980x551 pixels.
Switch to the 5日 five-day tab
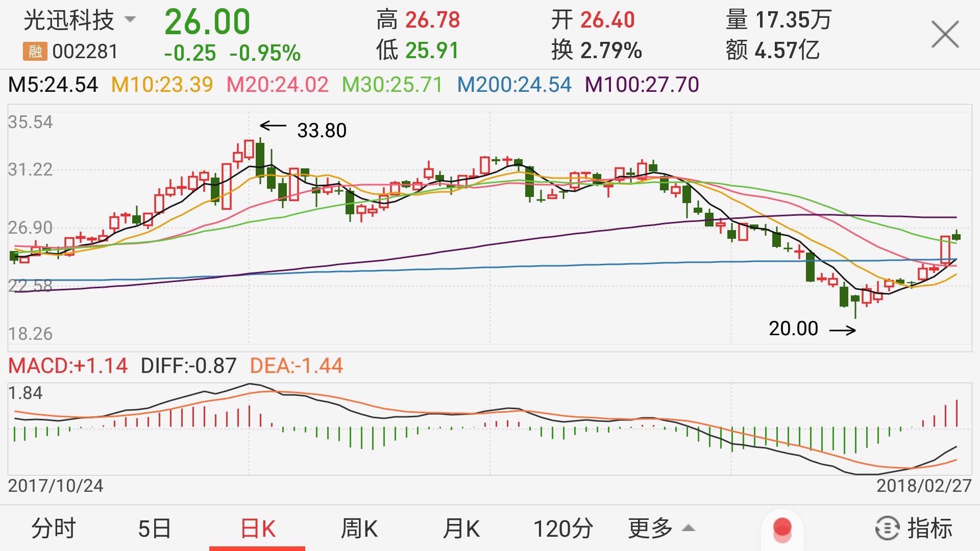[x=154, y=528]
